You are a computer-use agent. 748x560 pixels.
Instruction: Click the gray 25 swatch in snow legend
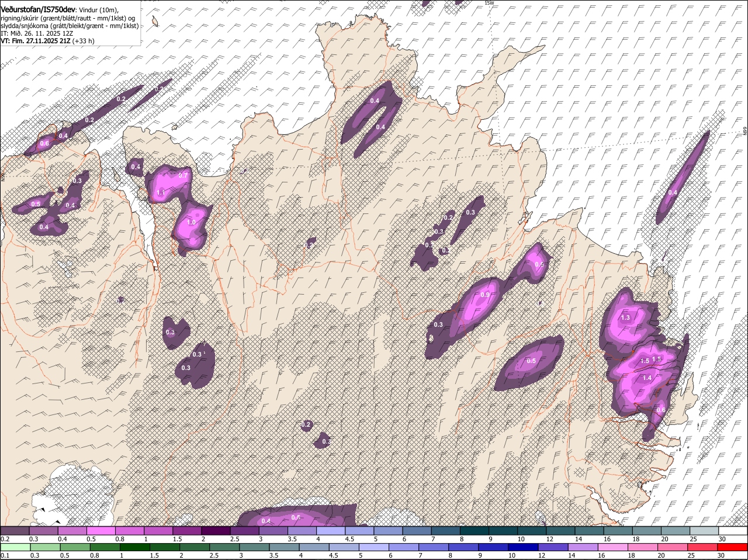(704, 531)
